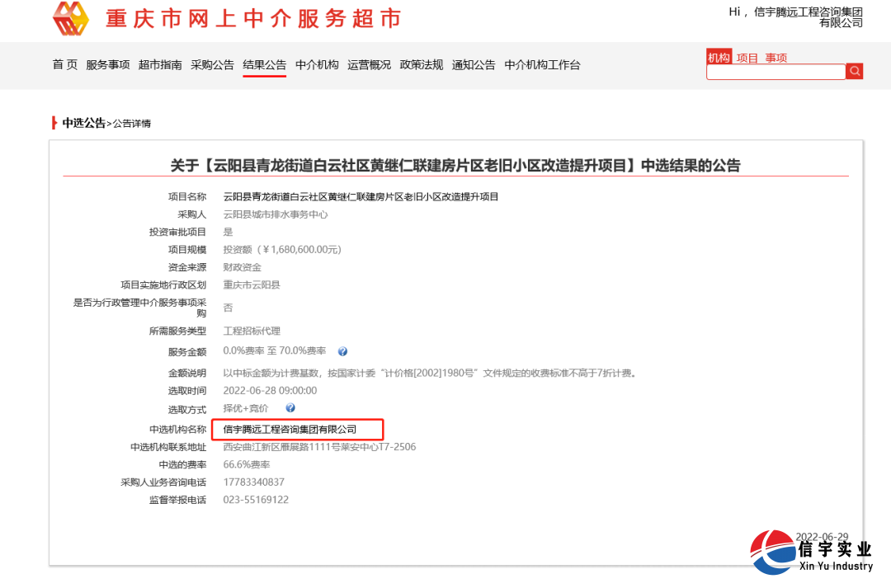891x588 pixels.
Task: Open the 中介机构 menu item
Action: pyautogui.click(x=317, y=65)
